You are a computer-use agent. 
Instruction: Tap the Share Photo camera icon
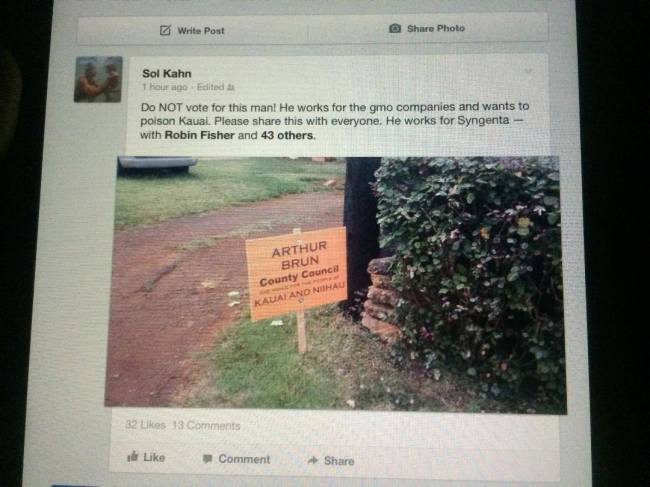click(395, 28)
